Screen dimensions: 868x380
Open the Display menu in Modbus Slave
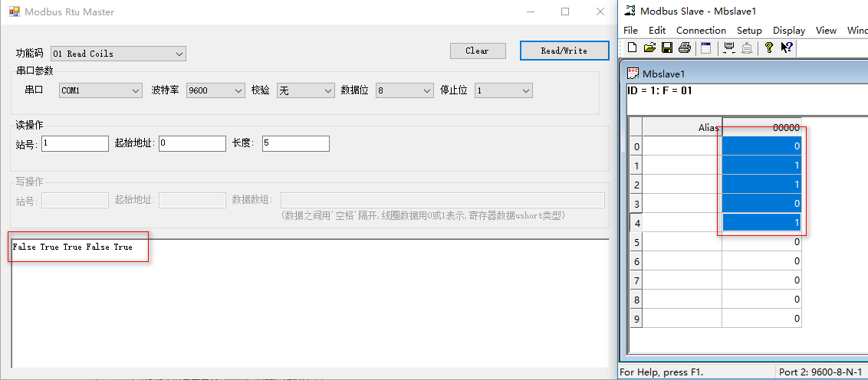point(789,31)
